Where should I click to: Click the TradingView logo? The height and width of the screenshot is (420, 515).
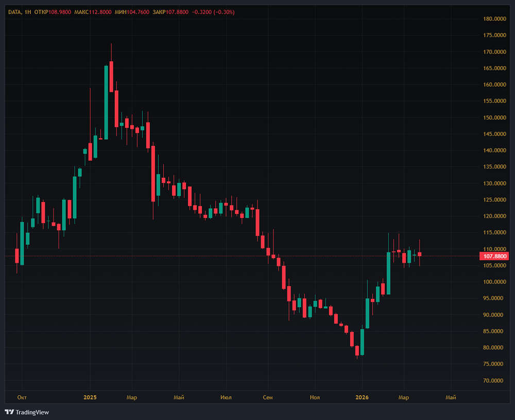(x=27, y=412)
